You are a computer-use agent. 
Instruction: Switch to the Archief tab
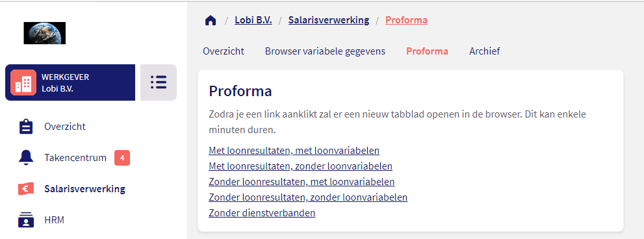485,51
